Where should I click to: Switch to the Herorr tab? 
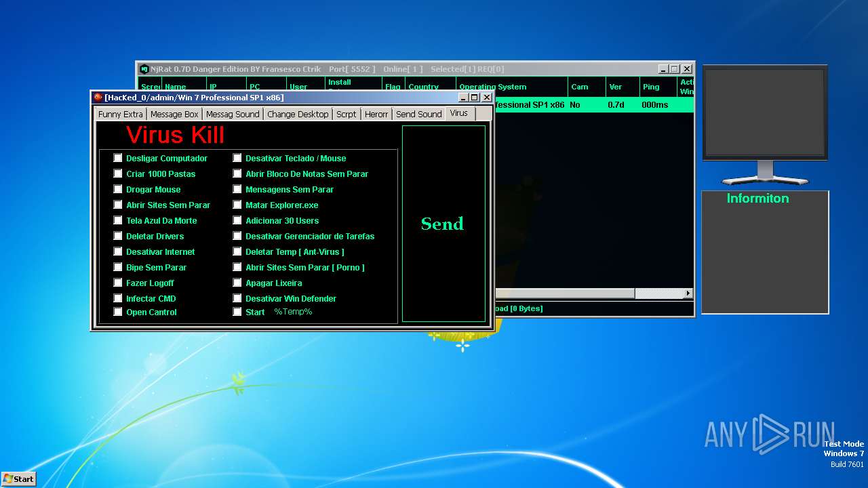[x=376, y=114]
